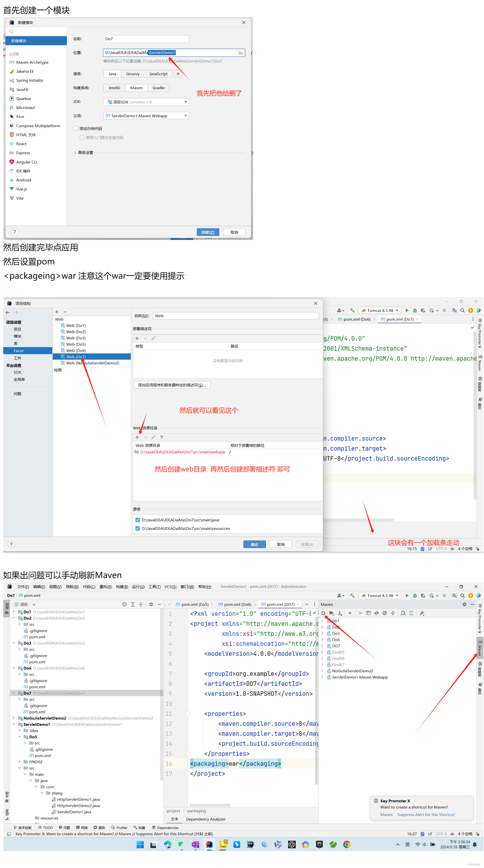The height and width of the screenshot is (868, 484).
Task: Click Locate target icon in Project panel
Action: [x=125, y=605]
